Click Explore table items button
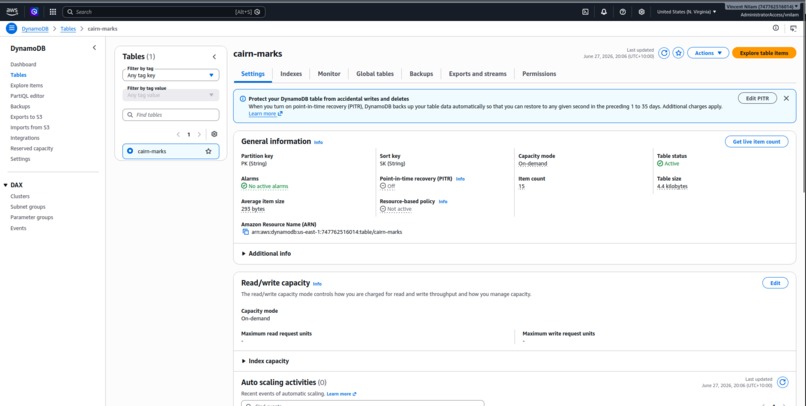The width and height of the screenshot is (806, 406). (x=764, y=53)
